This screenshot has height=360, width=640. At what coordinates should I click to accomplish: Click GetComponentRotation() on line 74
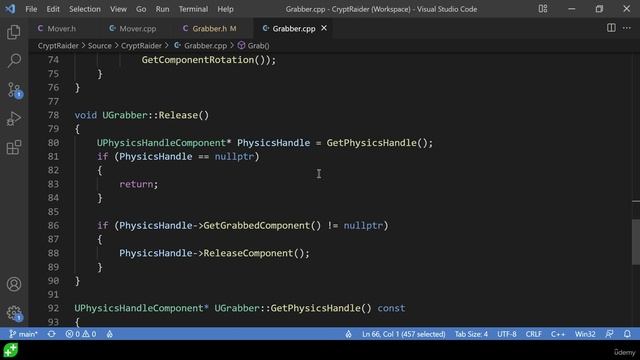[203, 60]
